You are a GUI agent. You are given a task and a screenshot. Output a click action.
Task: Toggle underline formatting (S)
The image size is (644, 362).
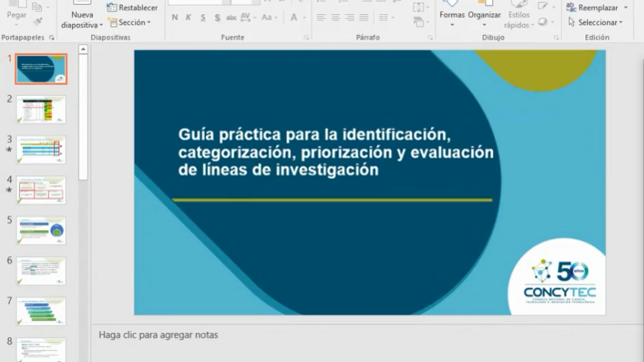coord(203,18)
